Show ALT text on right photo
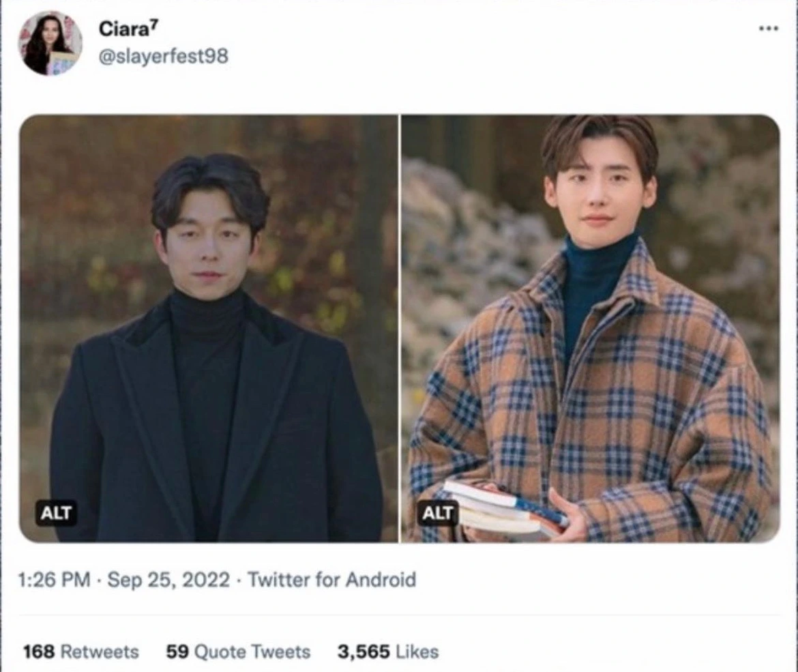Viewport: 798px width, 672px height. (x=438, y=513)
